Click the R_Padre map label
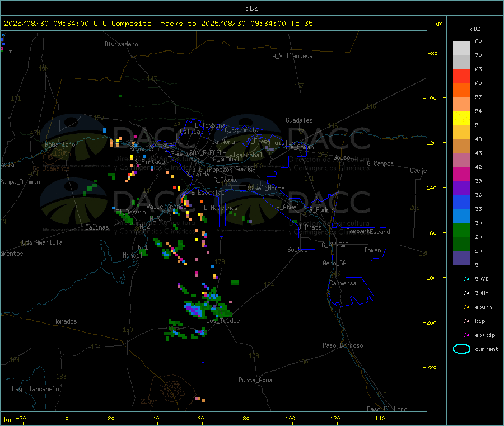 pos(321,210)
